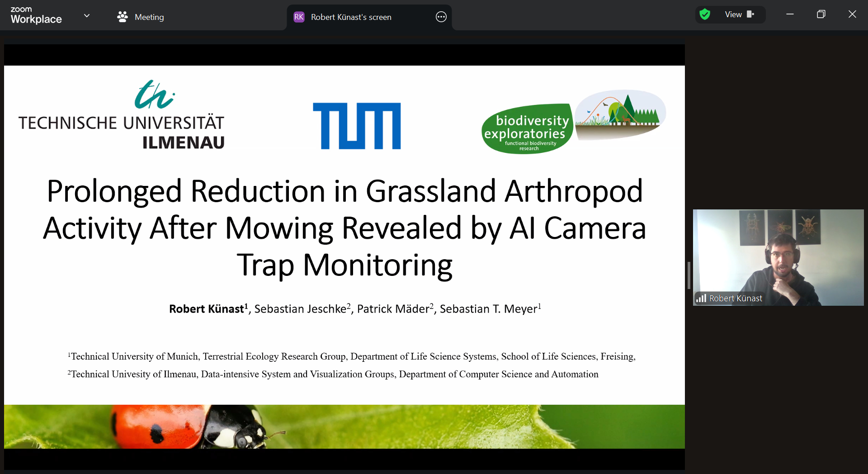The image size is (868, 474).
Task: Select the Robert Künast's screen tab
Action: tap(351, 17)
